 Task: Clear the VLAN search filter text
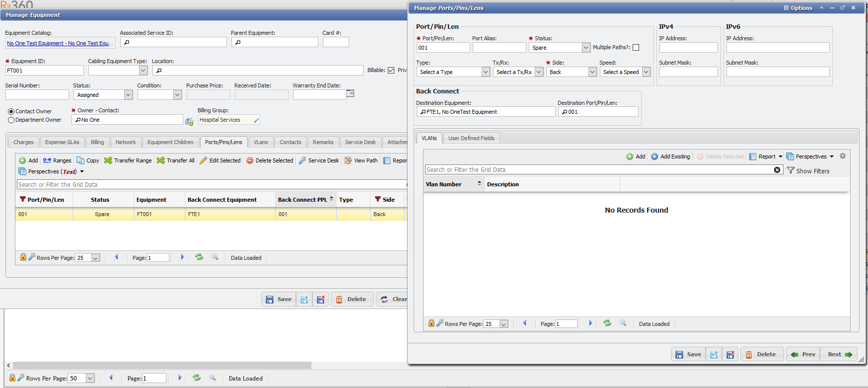click(x=777, y=170)
